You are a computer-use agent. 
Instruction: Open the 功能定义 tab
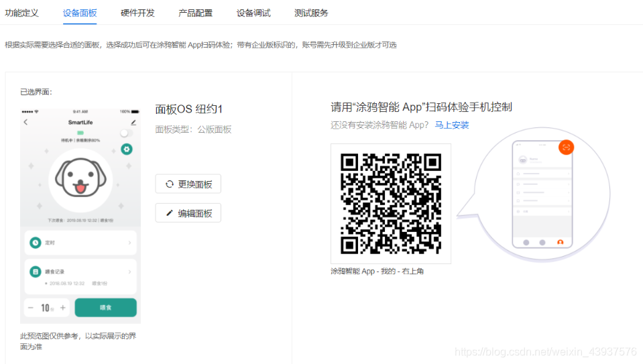tap(21, 13)
